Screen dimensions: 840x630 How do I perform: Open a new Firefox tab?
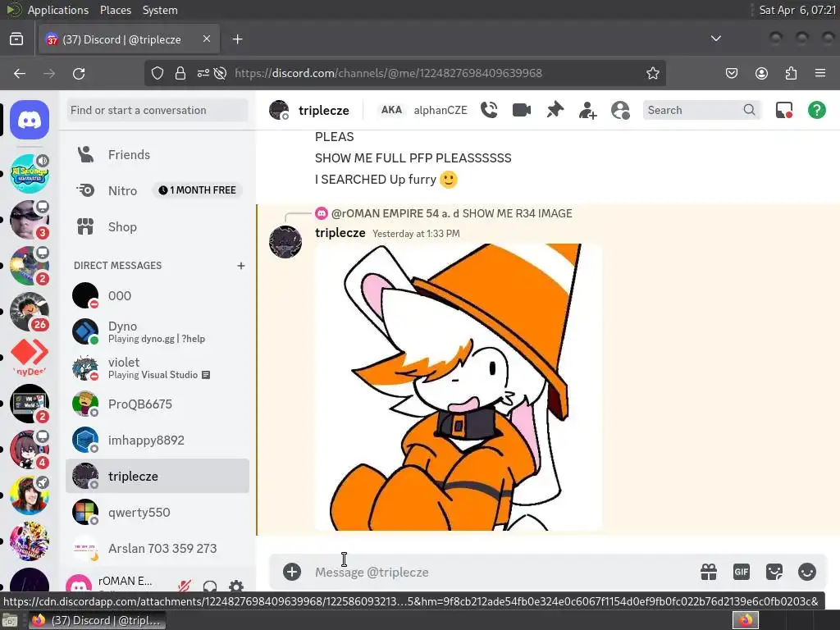click(237, 39)
